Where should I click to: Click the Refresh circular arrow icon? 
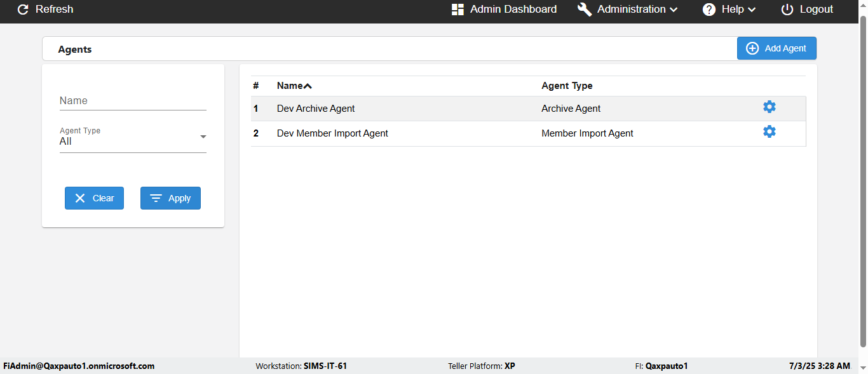click(x=23, y=10)
